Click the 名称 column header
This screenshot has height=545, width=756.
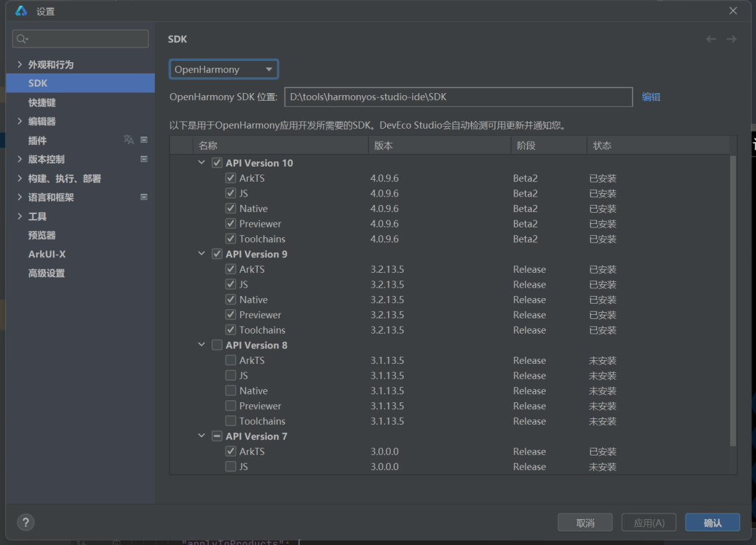pyautogui.click(x=281, y=145)
